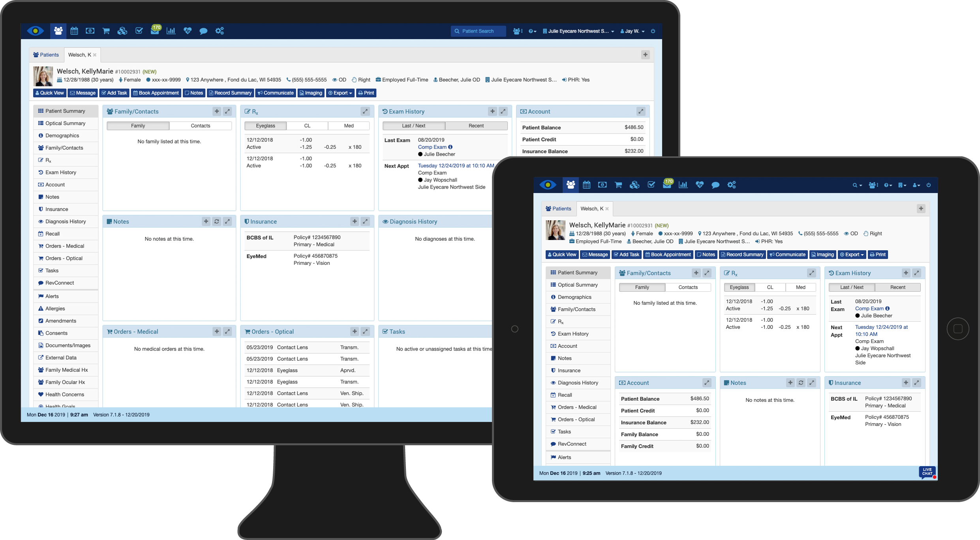
Task: Refresh the desktop Notes panel
Action: pyautogui.click(x=217, y=221)
